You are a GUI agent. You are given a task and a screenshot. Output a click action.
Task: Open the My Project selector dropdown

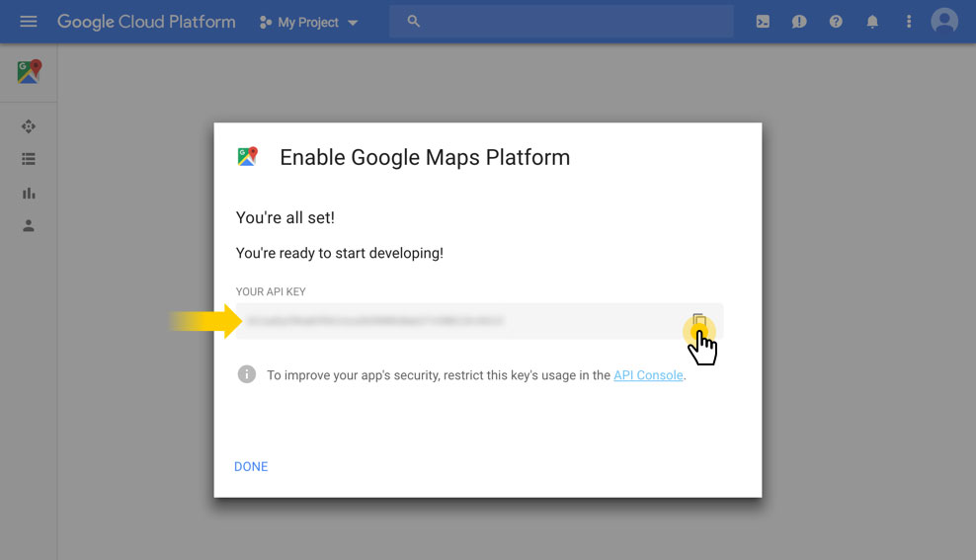pos(309,23)
